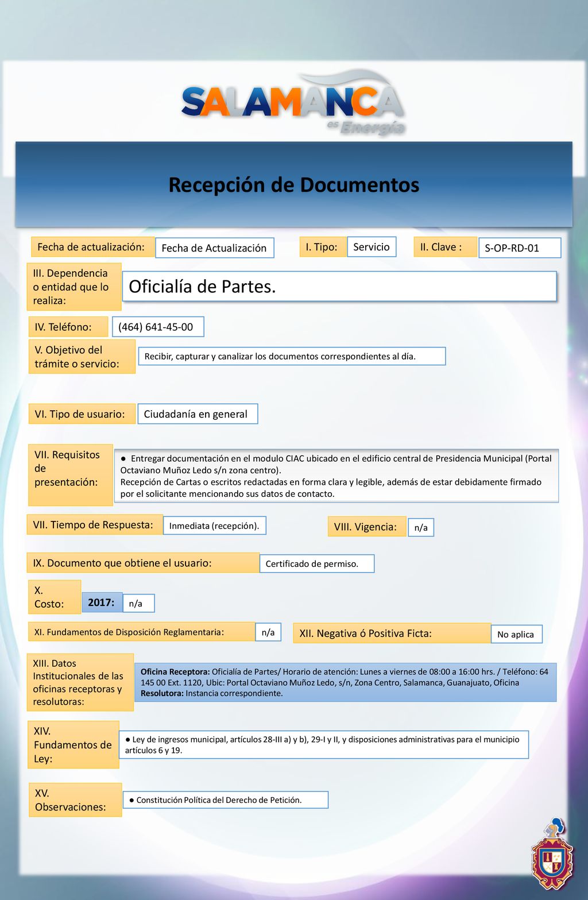Click 'V. Objetivo del trámite o servicio' label
The image size is (588, 900).
pos(82,357)
